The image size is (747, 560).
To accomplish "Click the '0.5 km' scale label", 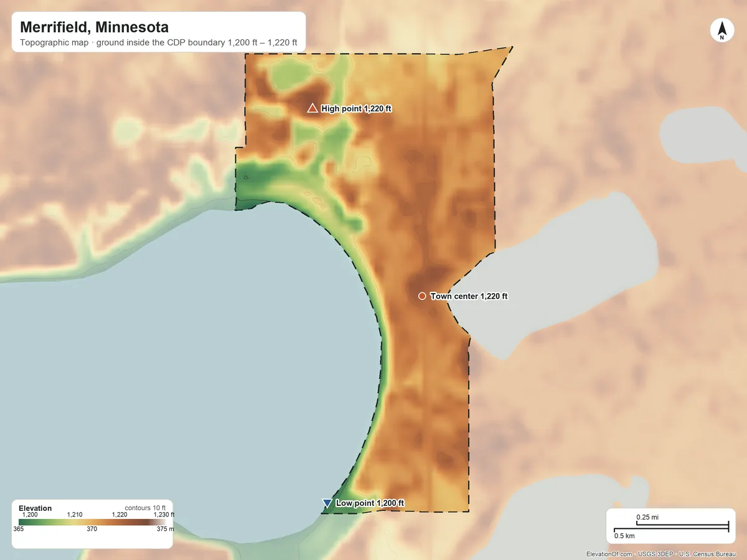I will (624, 536).
